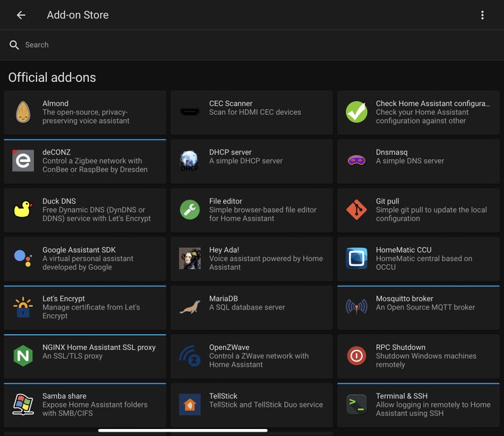Click the yellow Duck DNS icon
The image size is (504, 436).
coord(23,210)
